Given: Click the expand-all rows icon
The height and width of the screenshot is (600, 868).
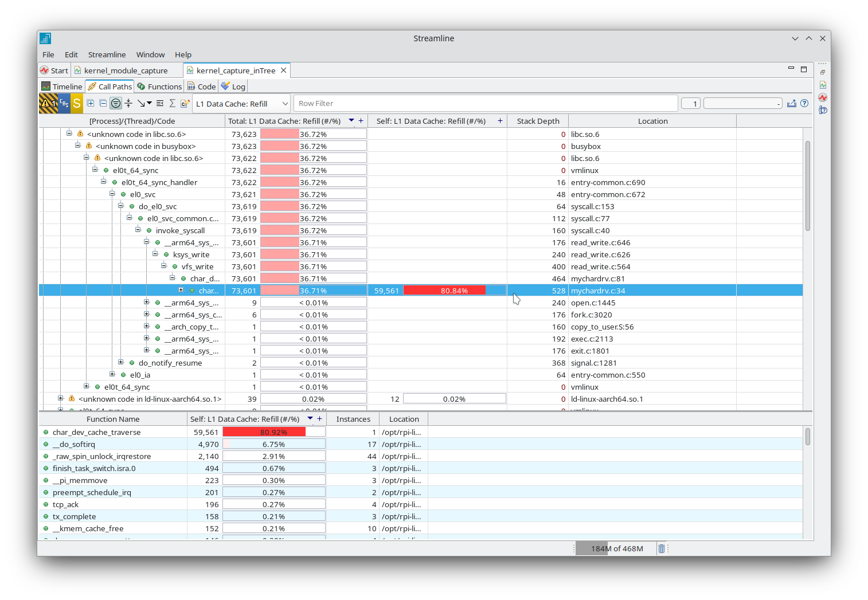Looking at the screenshot, I should tap(90, 103).
